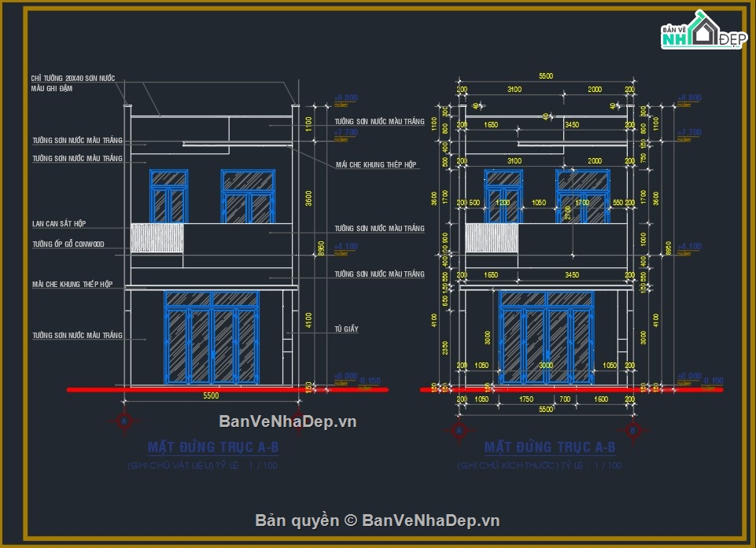Select '(GHI CHÚ VẬT LIỆU) TỶ LỆ : 1/100' subtitle
The height and width of the screenshot is (548, 756).
pyautogui.click(x=202, y=465)
